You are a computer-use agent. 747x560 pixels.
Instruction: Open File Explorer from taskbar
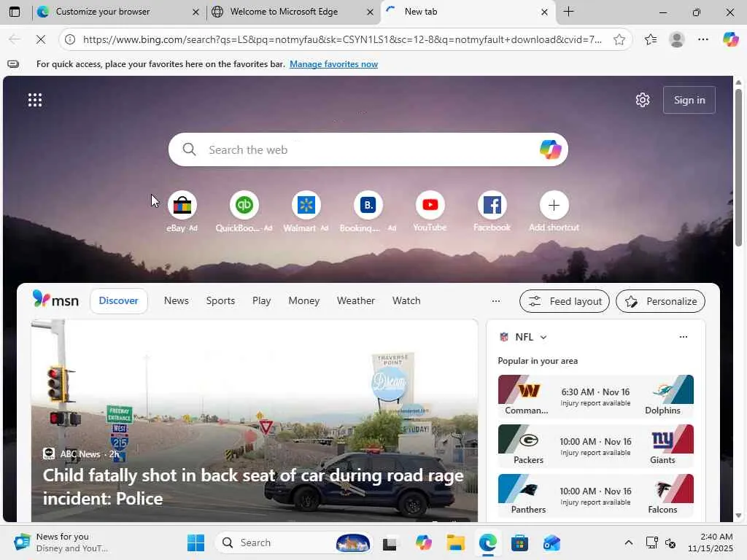tap(455, 542)
